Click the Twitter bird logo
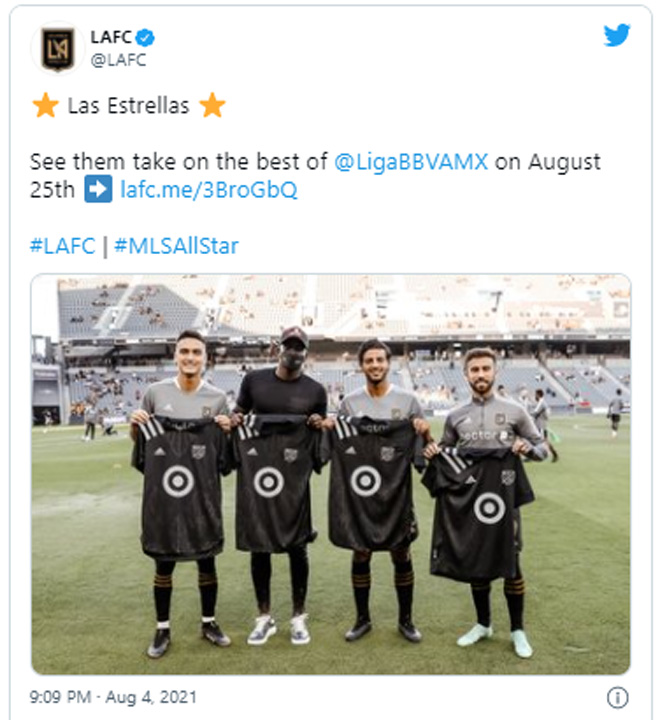Viewport: 664px width, 720px height. [617, 35]
